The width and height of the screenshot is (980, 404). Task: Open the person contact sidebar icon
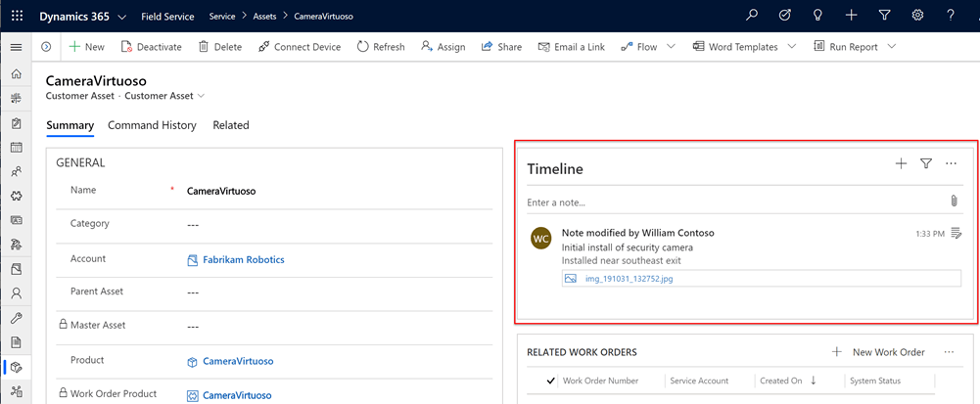point(17,292)
